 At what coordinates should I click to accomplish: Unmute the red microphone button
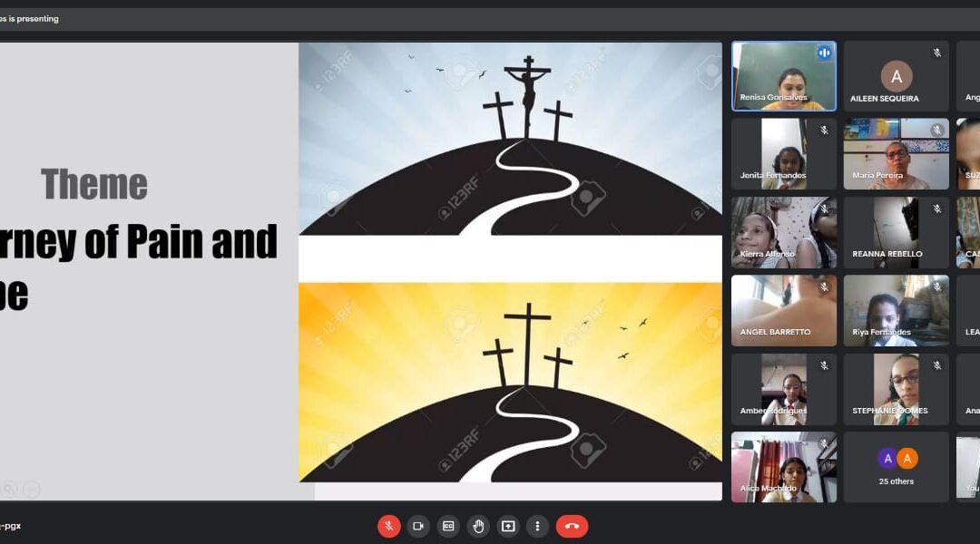click(388, 527)
